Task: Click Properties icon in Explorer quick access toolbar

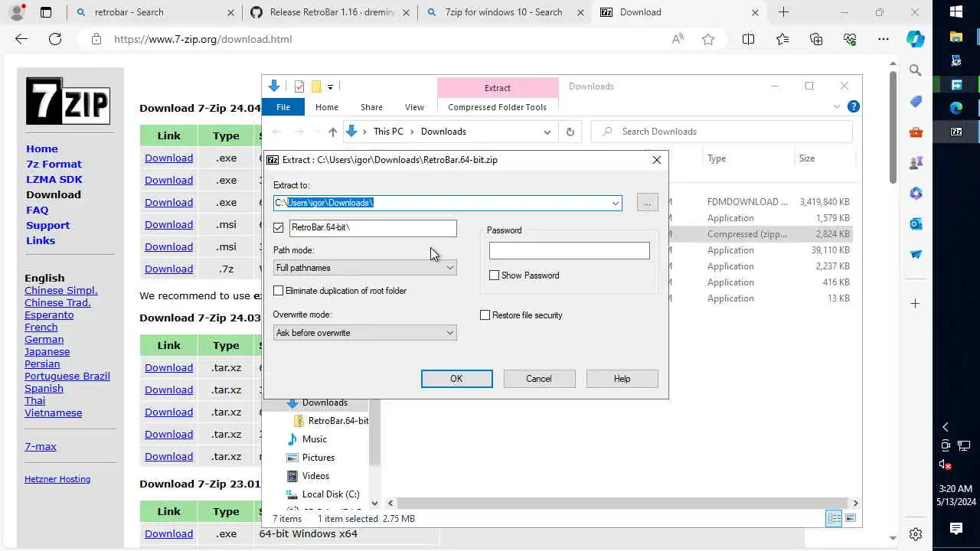Action: [x=299, y=86]
